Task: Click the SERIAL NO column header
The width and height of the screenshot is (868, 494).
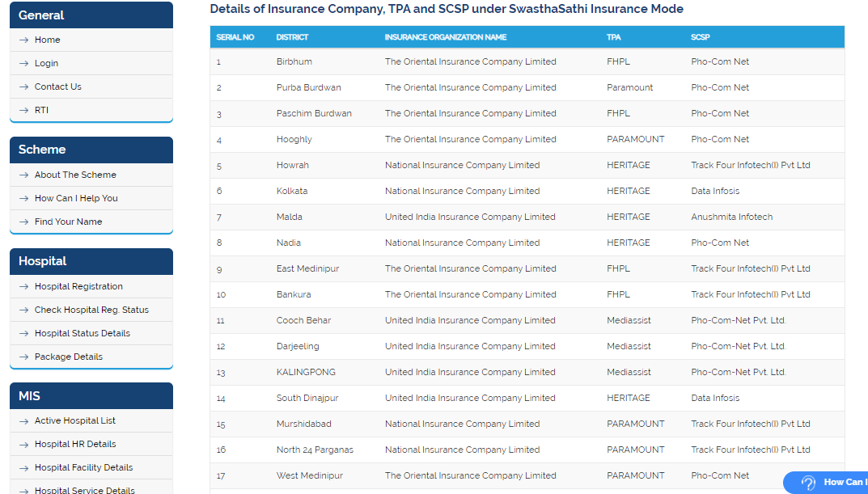Action: (x=235, y=37)
